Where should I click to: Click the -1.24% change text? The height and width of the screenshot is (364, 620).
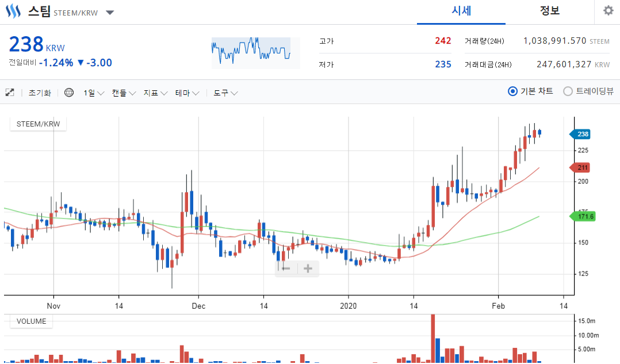pos(56,63)
